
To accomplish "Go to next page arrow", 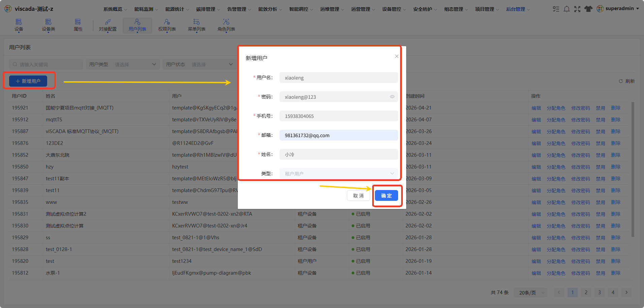I will coord(626,292).
